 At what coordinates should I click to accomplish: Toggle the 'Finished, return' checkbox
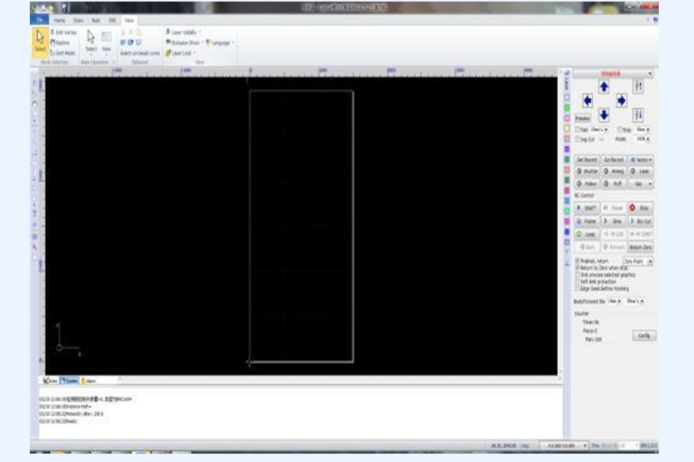coord(576,260)
